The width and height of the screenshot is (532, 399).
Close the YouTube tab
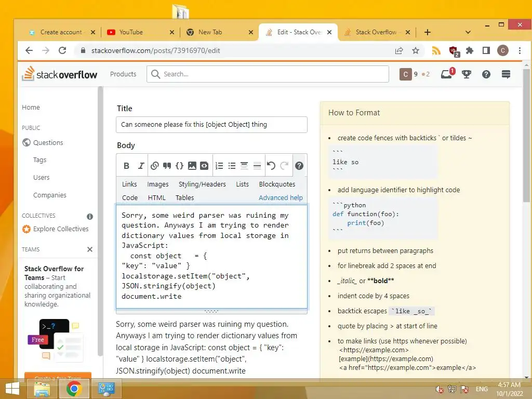point(171,32)
